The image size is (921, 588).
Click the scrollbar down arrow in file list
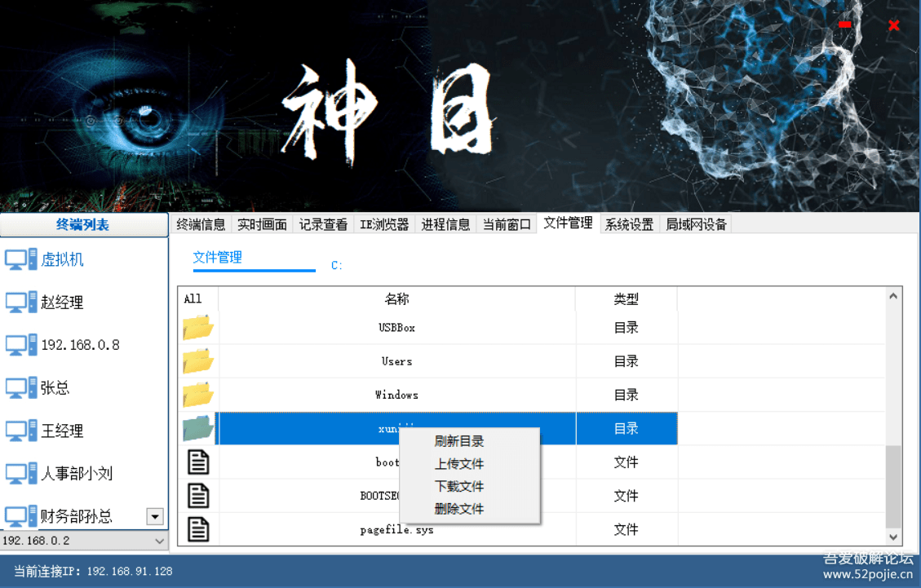coord(892,537)
